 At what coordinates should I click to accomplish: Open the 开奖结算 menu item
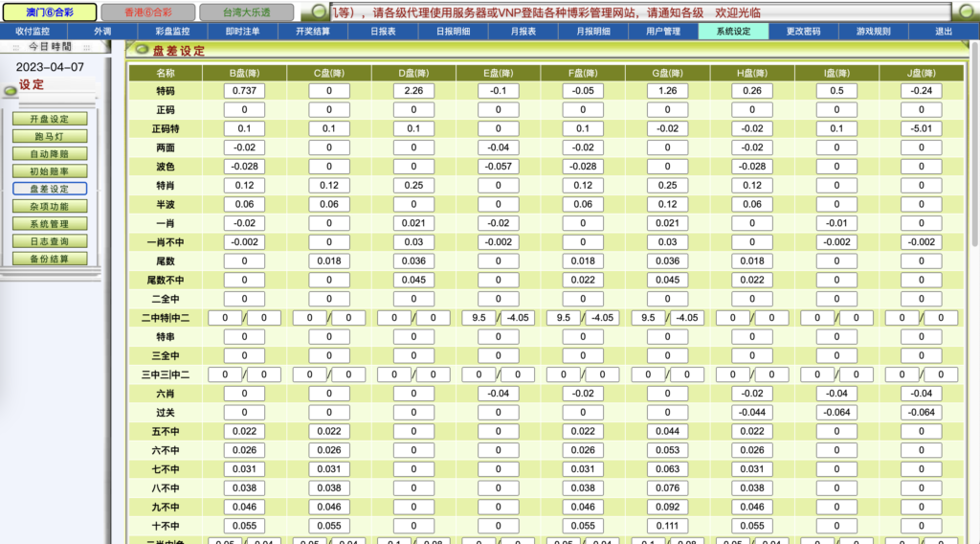coord(312,32)
